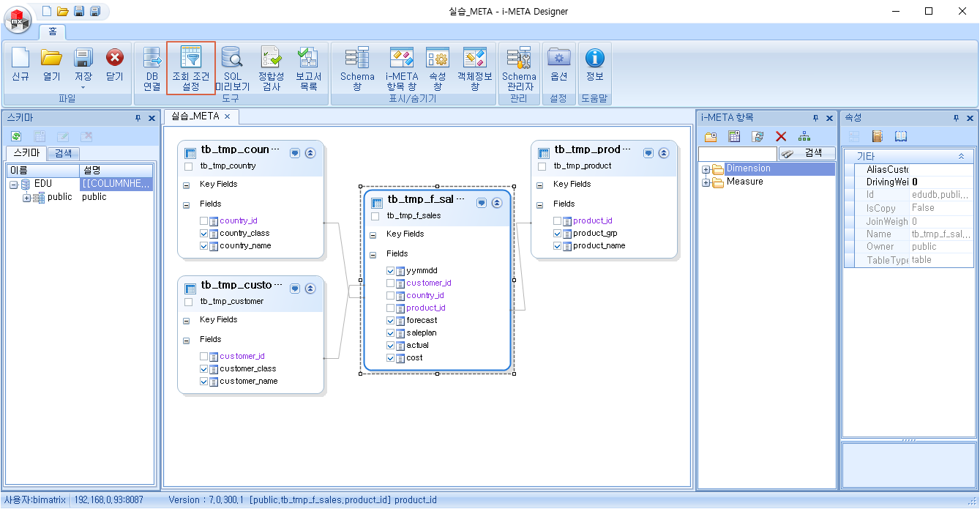Toggle the product_name field checkbox
Screen dimensions: 980x509
(558, 246)
